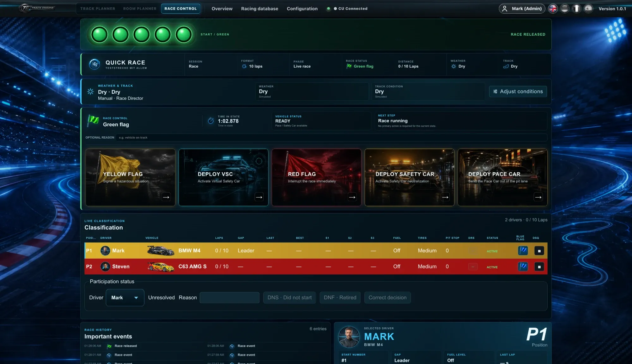Click the C63 AMG S car thumbnail
632x364 pixels.
(x=161, y=267)
